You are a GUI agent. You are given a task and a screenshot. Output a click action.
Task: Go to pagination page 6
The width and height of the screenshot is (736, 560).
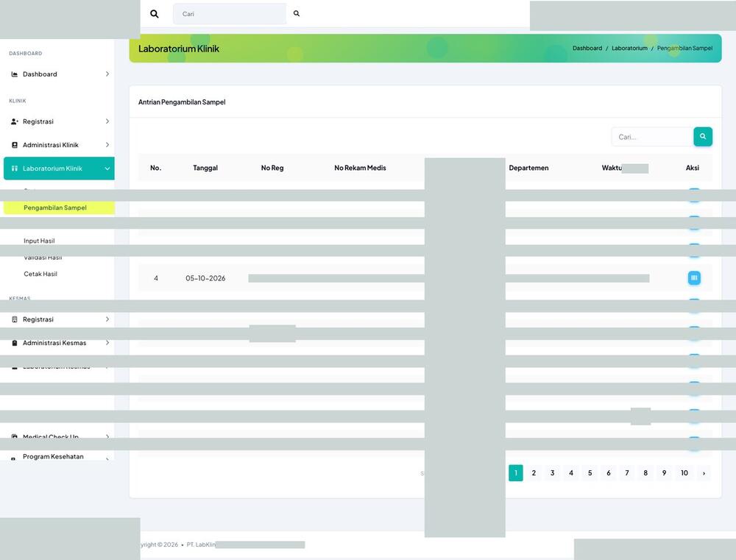(x=609, y=472)
